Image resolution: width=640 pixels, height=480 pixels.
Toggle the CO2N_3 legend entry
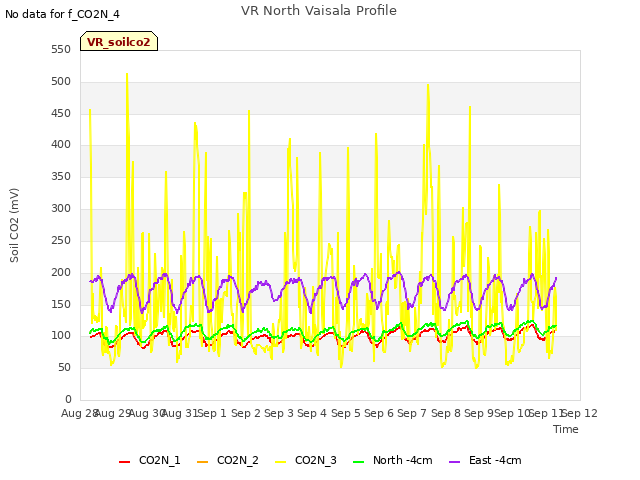306,460
